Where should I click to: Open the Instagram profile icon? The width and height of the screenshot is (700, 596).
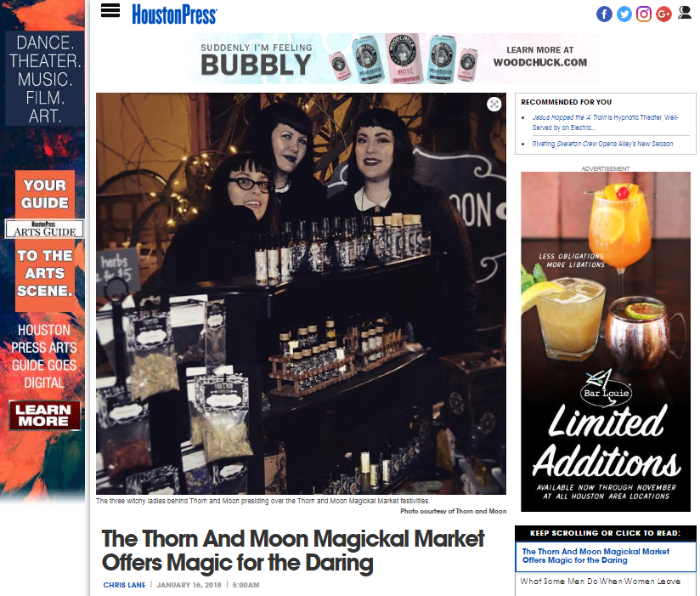644,14
